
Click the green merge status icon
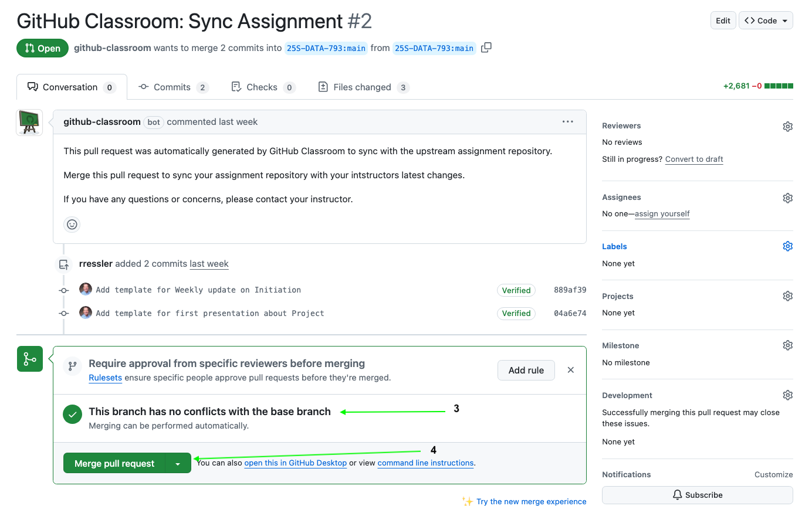[29, 359]
